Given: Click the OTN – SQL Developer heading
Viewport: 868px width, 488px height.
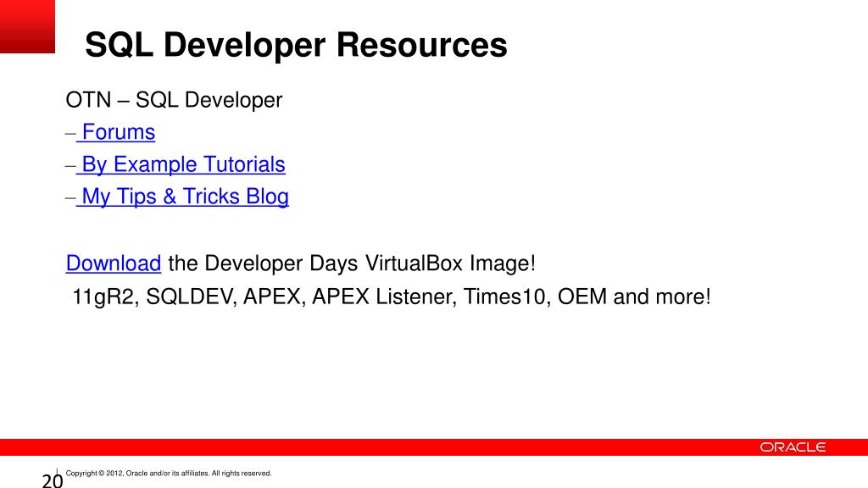Looking at the screenshot, I should coord(174,100).
